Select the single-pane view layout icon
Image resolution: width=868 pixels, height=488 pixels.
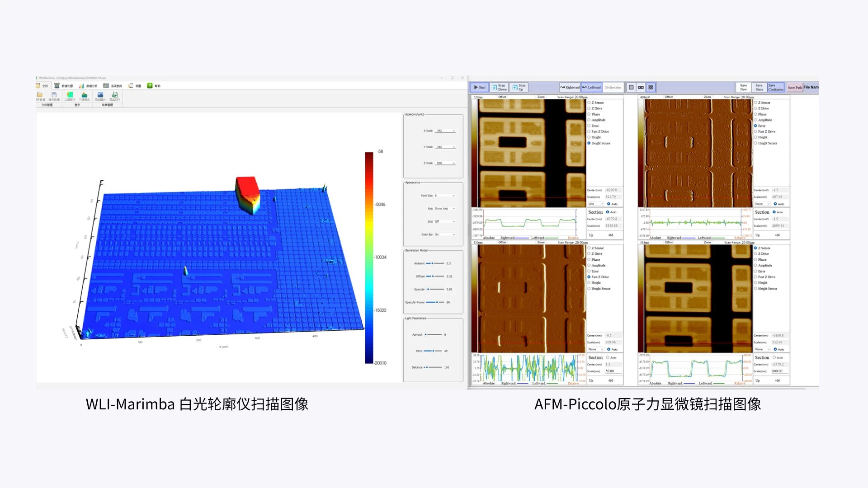pos(631,87)
